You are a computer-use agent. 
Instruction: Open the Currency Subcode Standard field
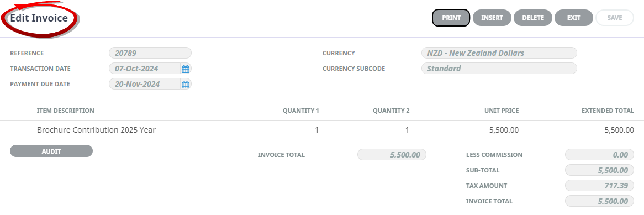click(499, 69)
